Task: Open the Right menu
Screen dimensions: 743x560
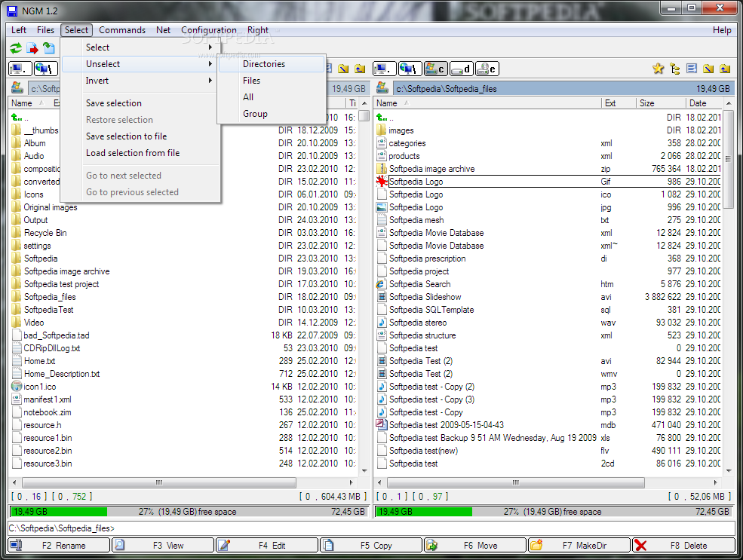Action: 258,30
